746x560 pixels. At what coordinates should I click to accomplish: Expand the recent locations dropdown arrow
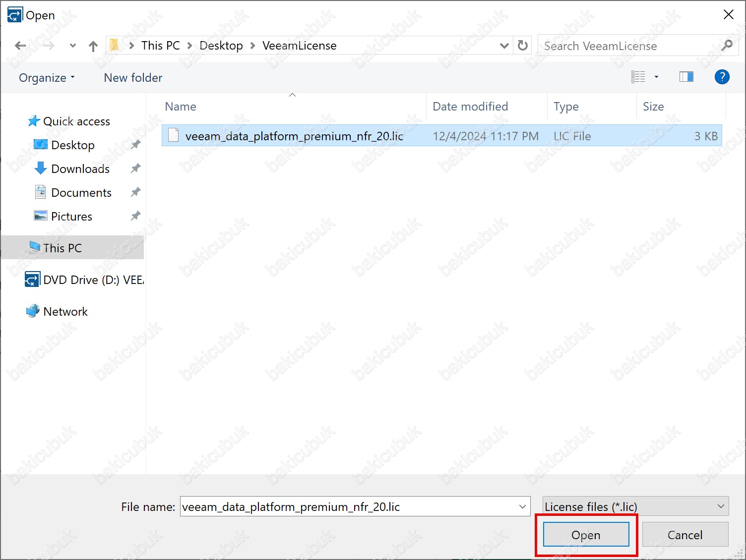(72, 46)
